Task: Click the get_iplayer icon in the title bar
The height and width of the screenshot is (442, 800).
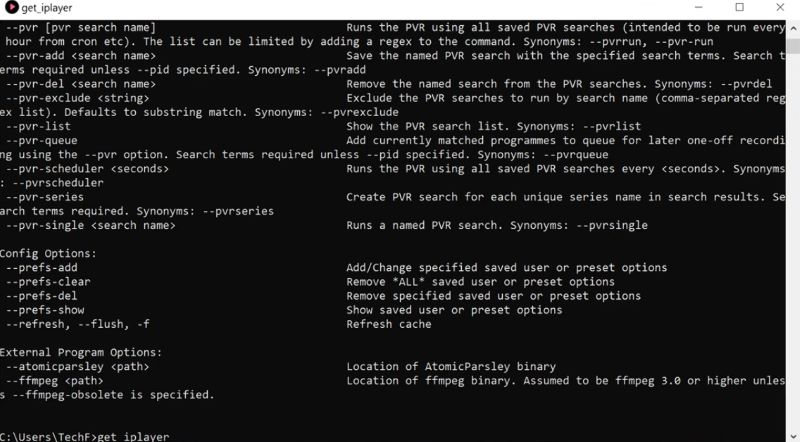Action: (11, 8)
